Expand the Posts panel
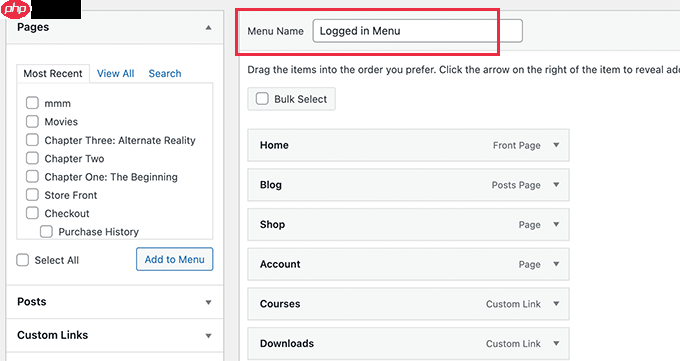680x361 pixels. point(114,302)
